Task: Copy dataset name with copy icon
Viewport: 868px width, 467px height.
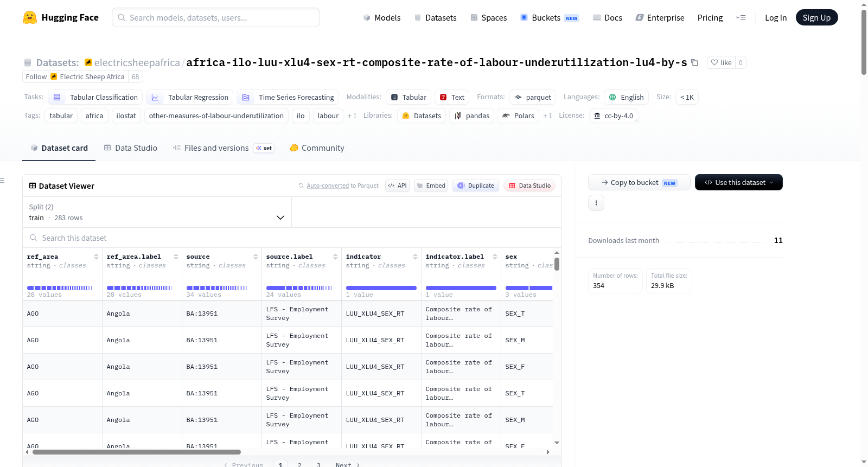Action: [x=694, y=62]
